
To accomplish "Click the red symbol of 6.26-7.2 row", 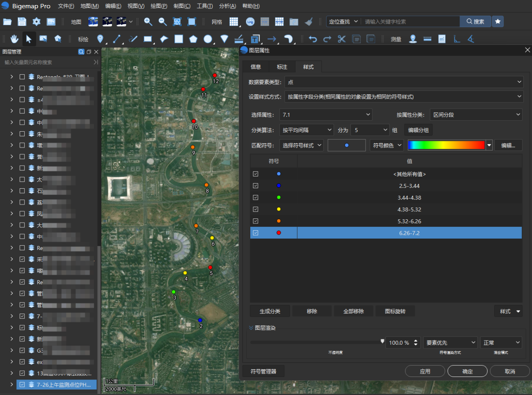I will pyautogui.click(x=279, y=233).
